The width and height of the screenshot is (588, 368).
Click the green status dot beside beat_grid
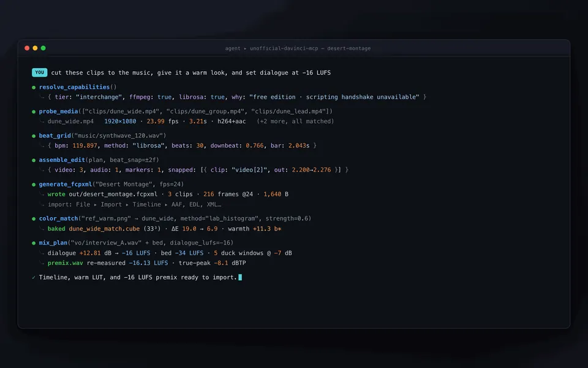pos(34,136)
